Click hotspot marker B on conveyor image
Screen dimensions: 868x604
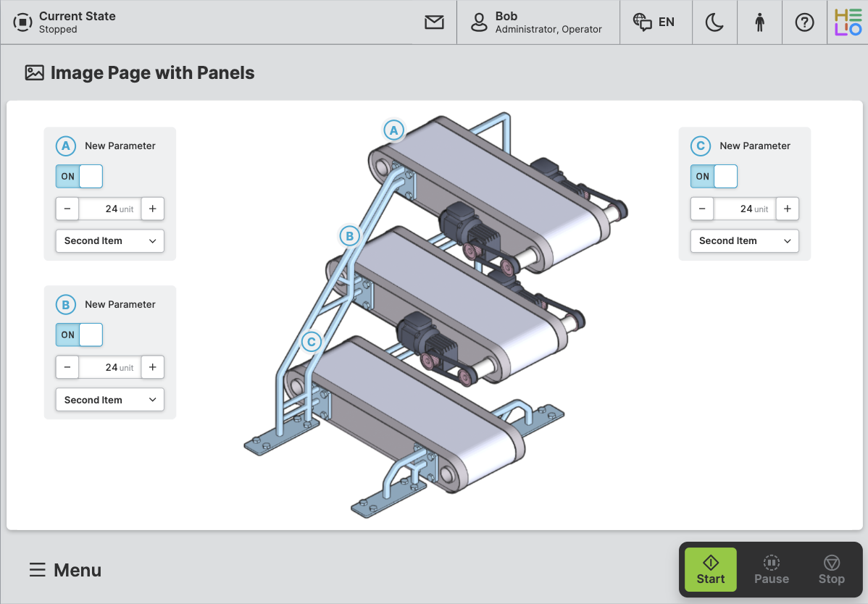click(350, 236)
